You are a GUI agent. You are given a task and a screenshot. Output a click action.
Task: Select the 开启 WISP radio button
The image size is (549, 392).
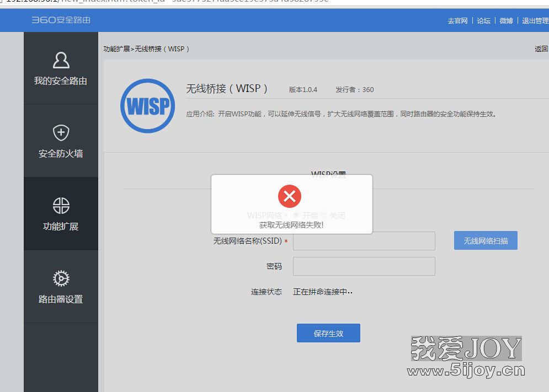point(296,214)
